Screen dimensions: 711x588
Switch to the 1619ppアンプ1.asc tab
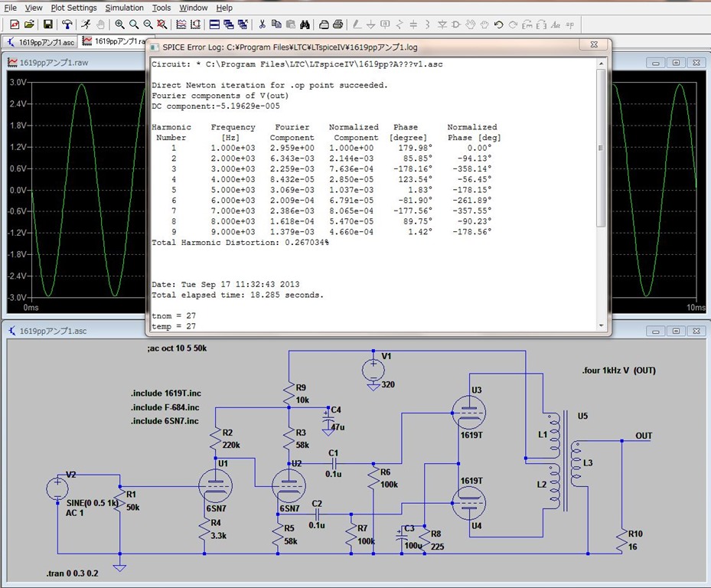pos(40,41)
